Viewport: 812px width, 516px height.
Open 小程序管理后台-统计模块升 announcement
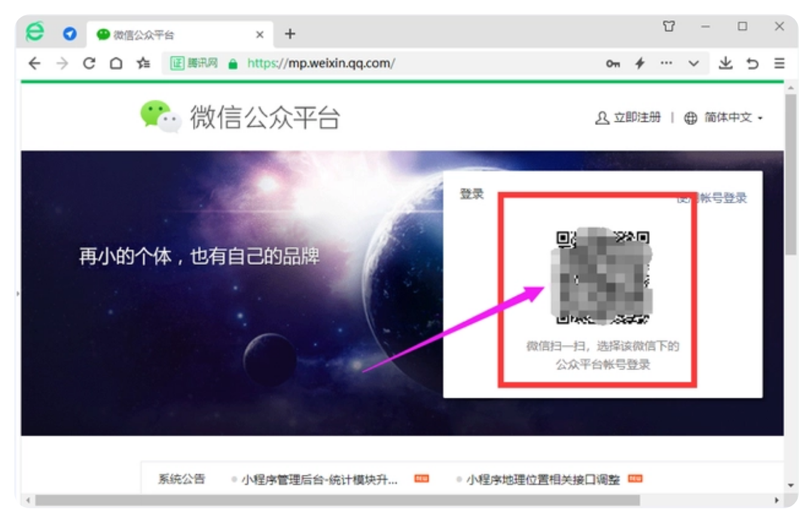[319, 480]
